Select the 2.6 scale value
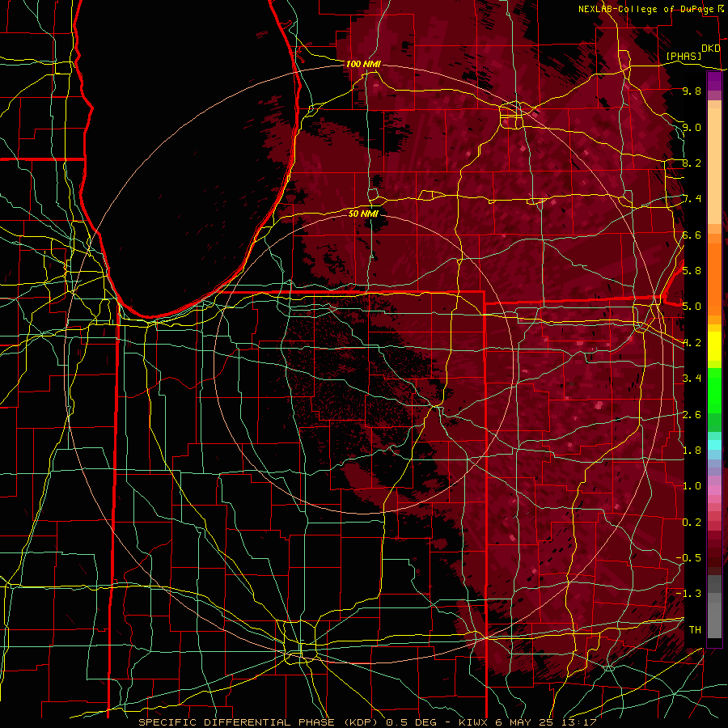728x728 pixels. pos(692,415)
